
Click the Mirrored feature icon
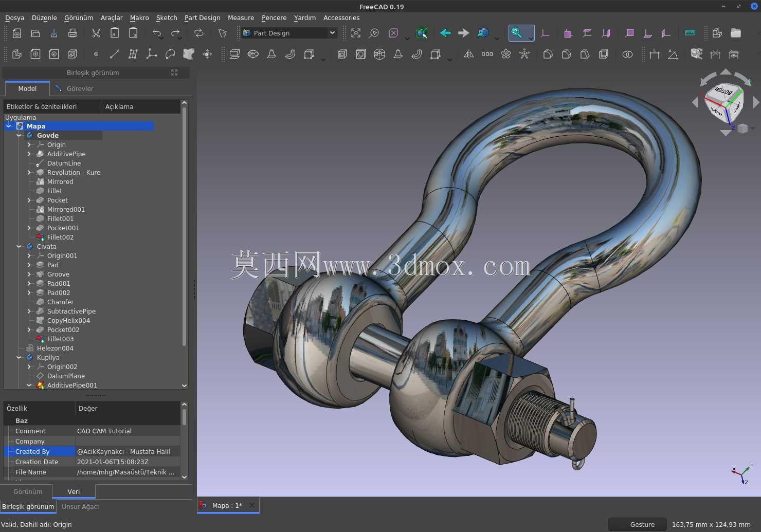469,54
